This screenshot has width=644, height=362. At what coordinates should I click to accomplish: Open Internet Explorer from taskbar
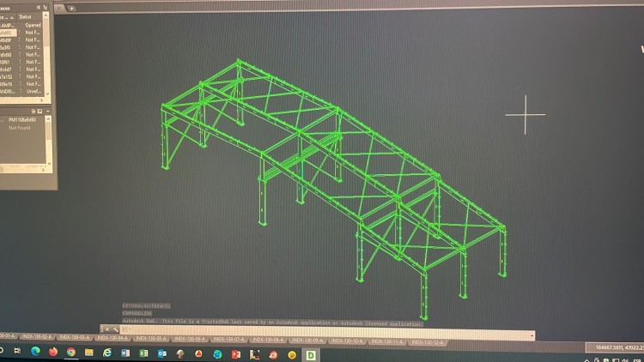[x=106, y=353]
